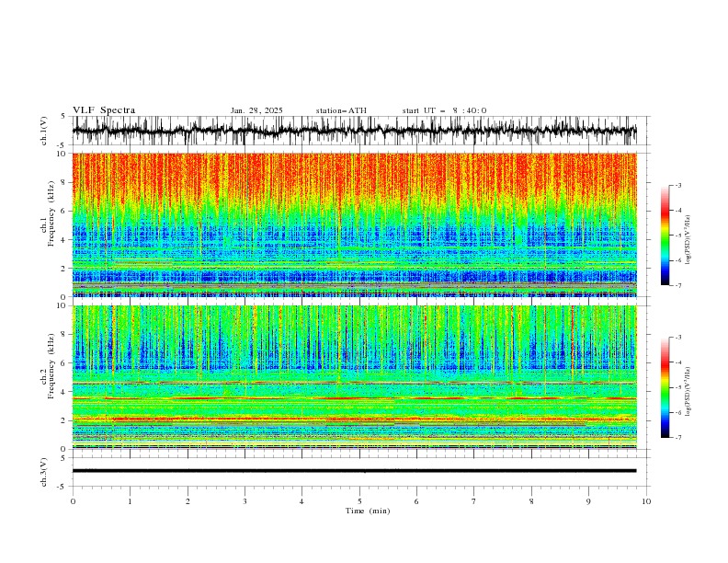Select the "Time (min)" axis label

(x=368, y=511)
